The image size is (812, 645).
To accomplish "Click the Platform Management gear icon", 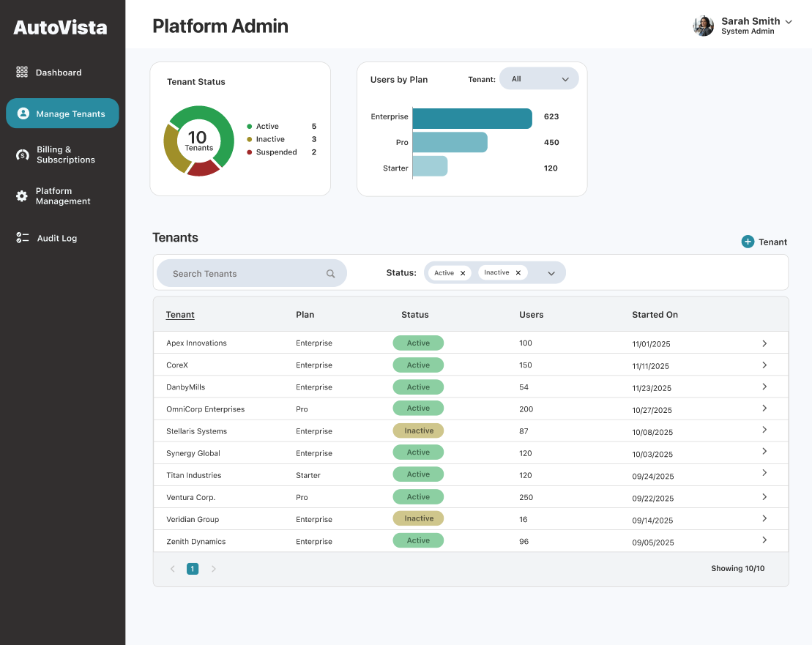I will coord(22,196).
